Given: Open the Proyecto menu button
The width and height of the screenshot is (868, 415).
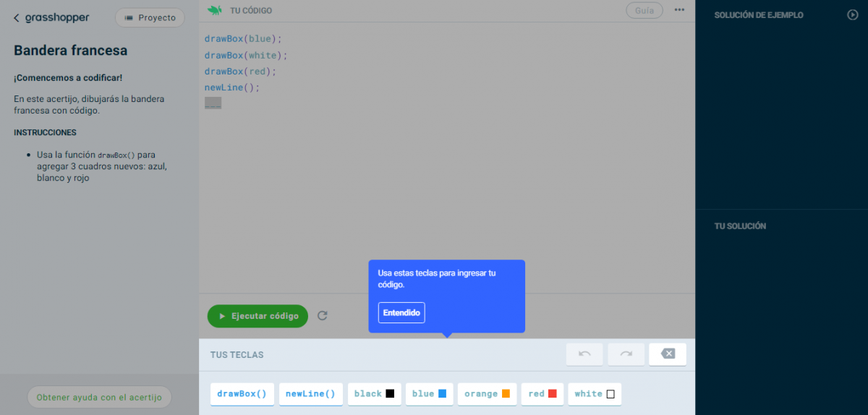Looking at the screenshot, I should [150, 18].
